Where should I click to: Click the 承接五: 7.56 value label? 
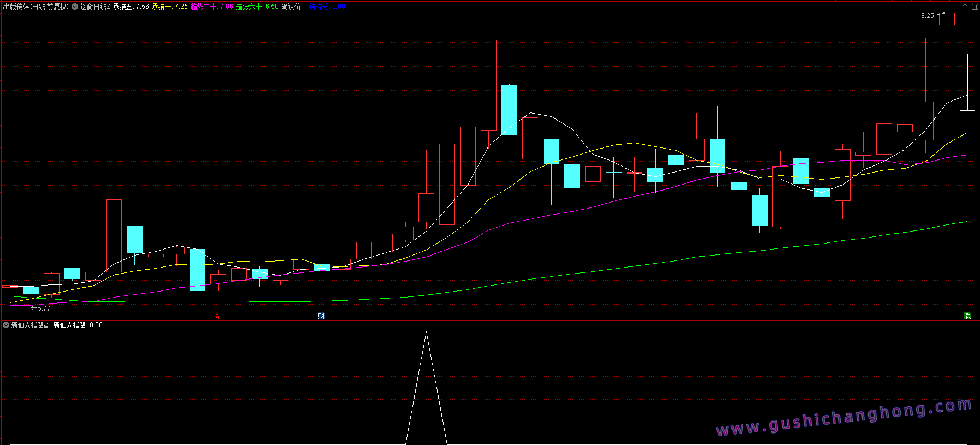pyautogui.click(x=131, y=7)
